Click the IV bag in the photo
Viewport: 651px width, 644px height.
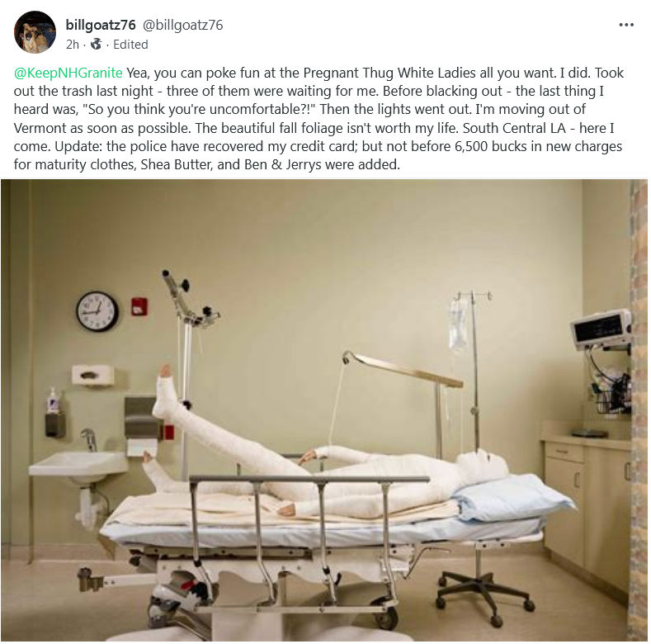tap(458, 326)
